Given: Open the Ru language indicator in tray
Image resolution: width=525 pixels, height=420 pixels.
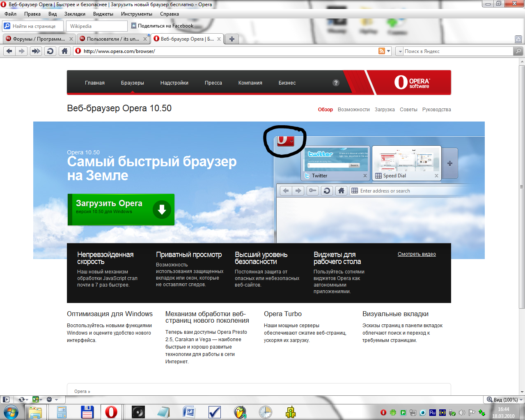Looking at the screenshot, I should click(433, 413).
